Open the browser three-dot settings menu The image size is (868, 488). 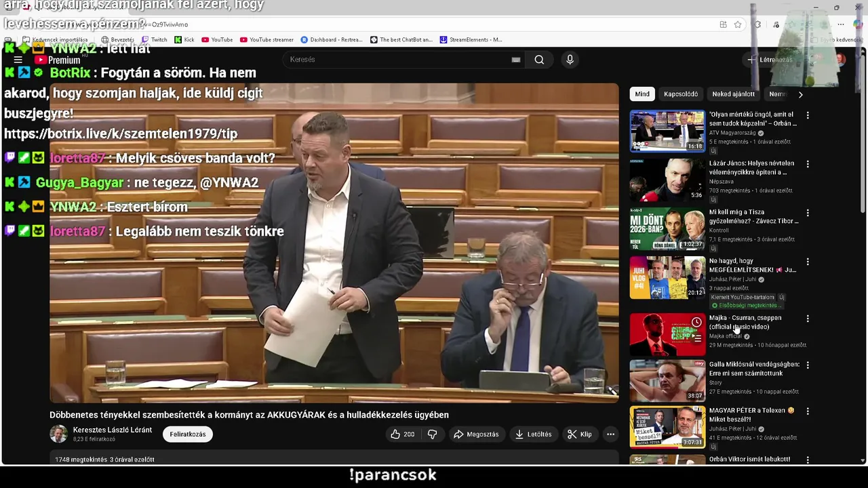(841, 24)
